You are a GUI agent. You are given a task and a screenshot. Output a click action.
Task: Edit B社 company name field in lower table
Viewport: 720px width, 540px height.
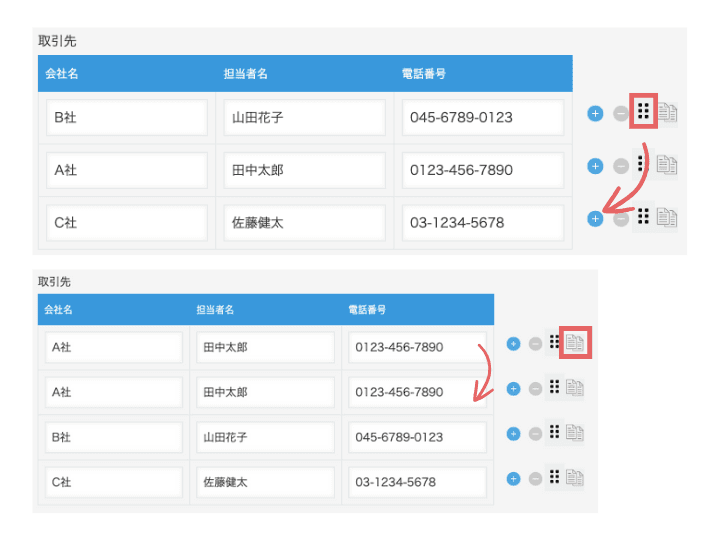[114, 437]
